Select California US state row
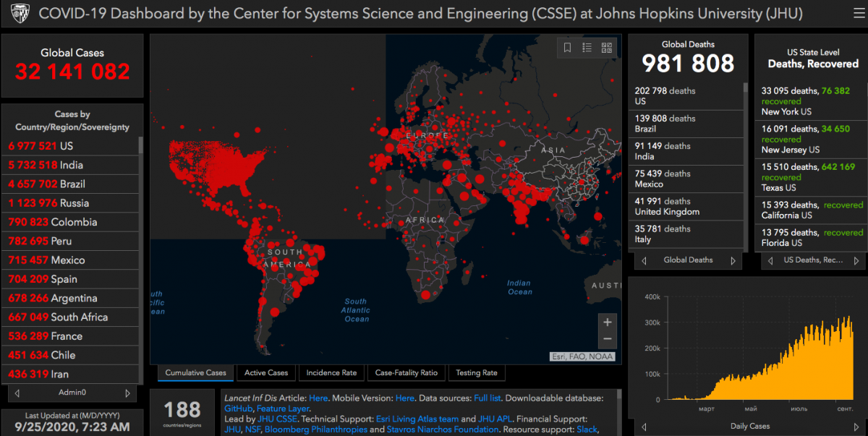The width and height of the screenshot is (868, 436). coord(811,210)
